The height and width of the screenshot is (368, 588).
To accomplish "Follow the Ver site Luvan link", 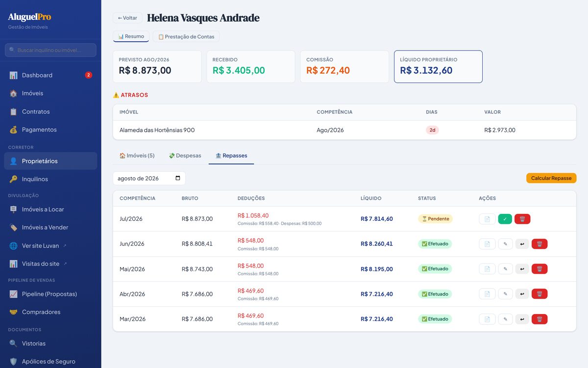I will point(50,245).
